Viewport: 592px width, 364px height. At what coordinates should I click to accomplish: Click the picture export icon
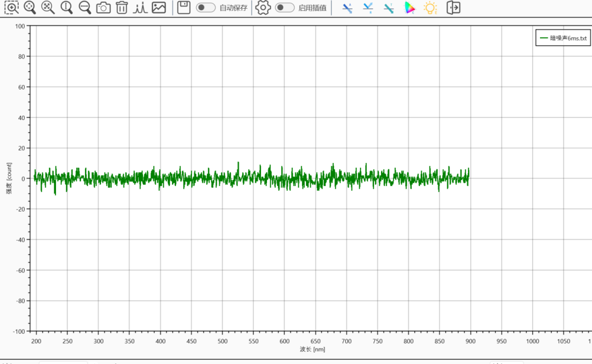tap(159, 8)
